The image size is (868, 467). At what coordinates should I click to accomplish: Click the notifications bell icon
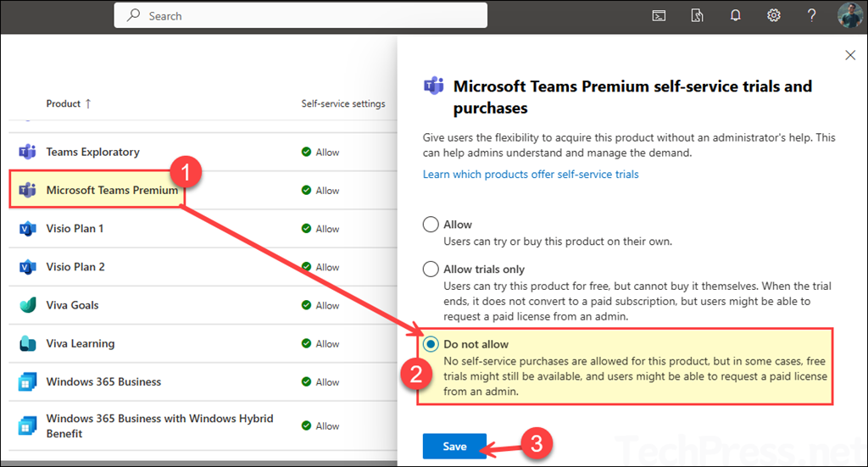735,15
